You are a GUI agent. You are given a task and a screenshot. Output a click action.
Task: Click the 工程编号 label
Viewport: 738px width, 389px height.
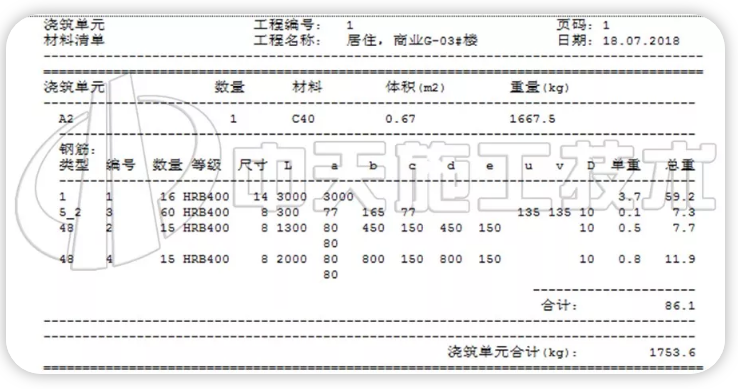pyautogui.click(x=287, y=25)
